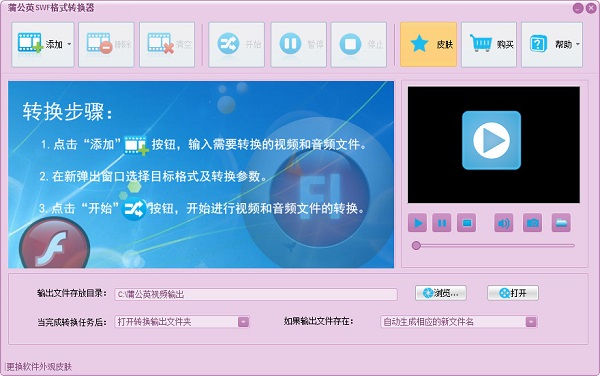
Task: Click the 删除 (Delete) toolbar button
Action: pos(106,44)
